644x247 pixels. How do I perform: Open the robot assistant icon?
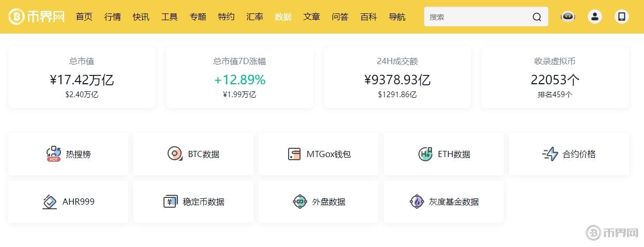(x=568, y=17)
